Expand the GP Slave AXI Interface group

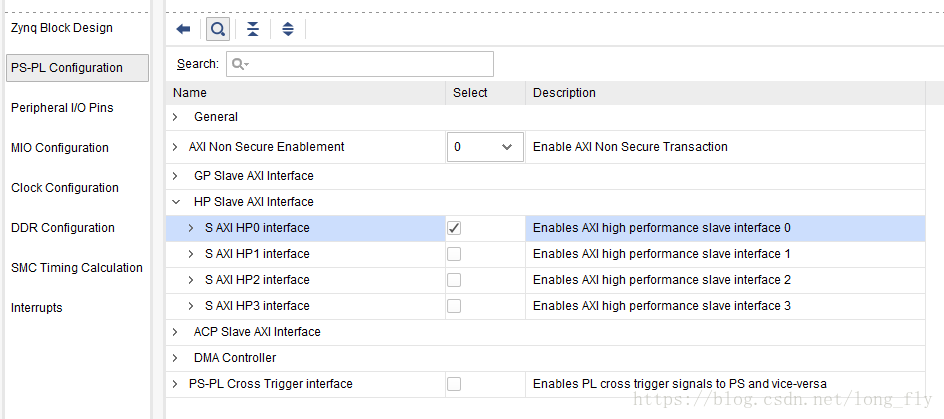[x=175, y=176]
